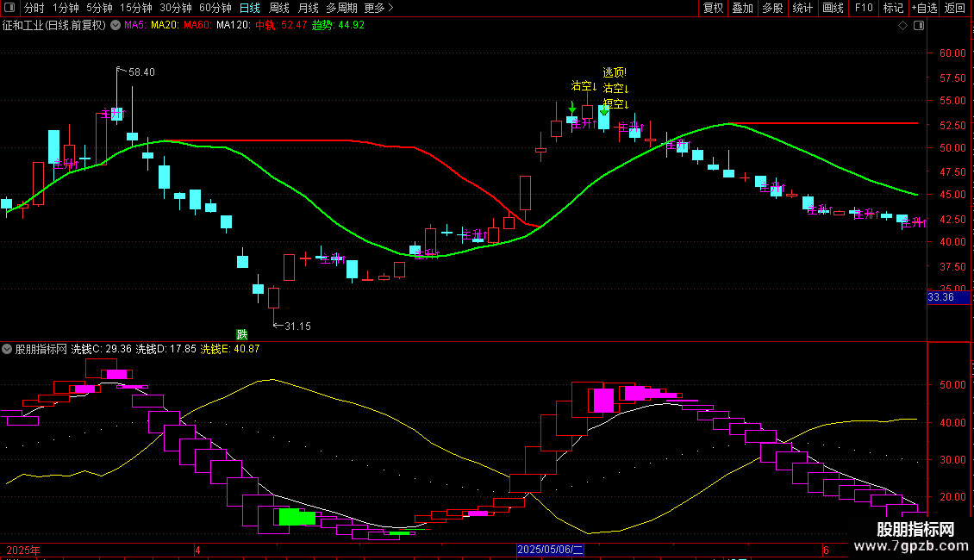The image size is (974, 560).
Task: Click the MA5 indicator label
Action: point(134,26)
